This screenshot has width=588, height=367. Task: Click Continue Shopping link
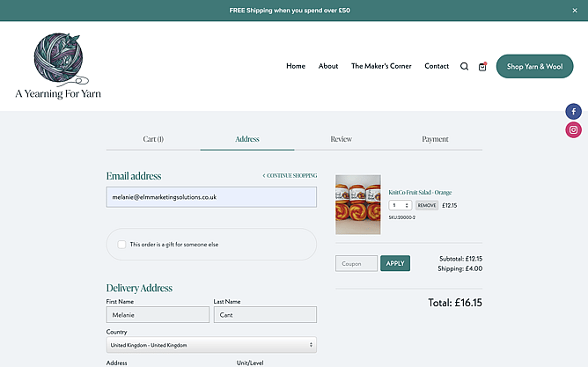click(290, 175)
